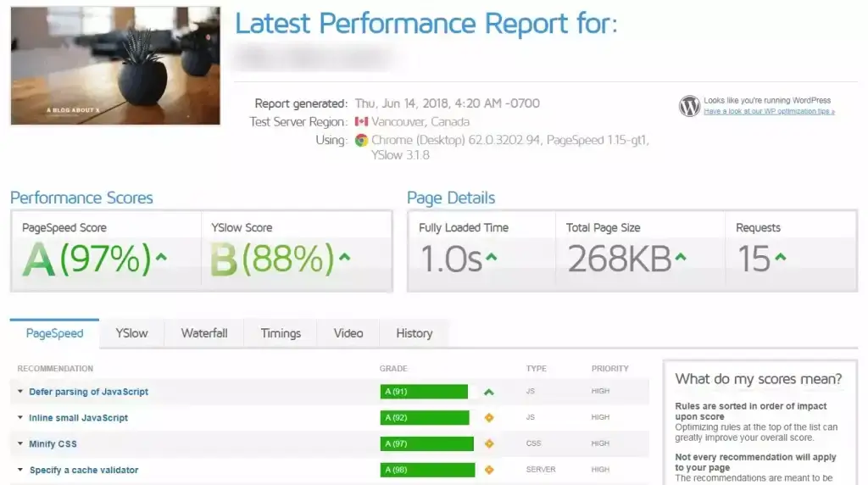Viewport: 868px width, 485px height.
Task: Click the green arrow beside YSlow Score
Action: click(x=344, y=257)
